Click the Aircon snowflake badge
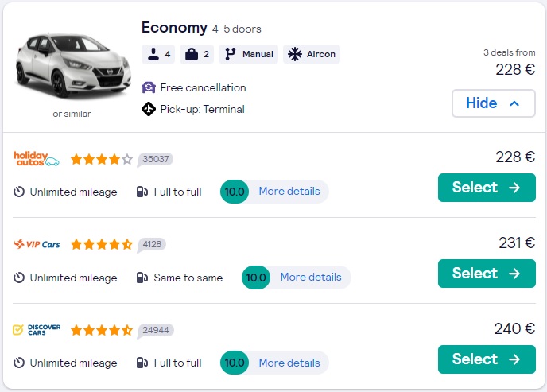The width and height of the screenshot is (547, 392). [312, 54]
